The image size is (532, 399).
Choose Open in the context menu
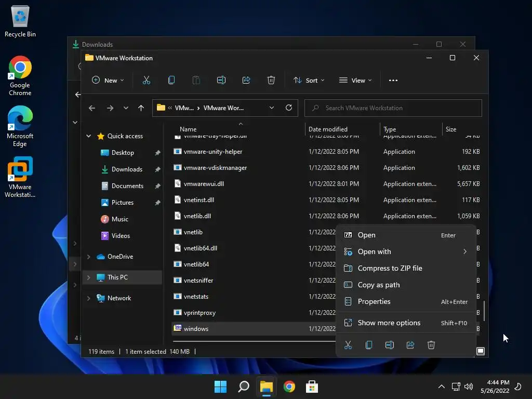[x=406, y=235]
